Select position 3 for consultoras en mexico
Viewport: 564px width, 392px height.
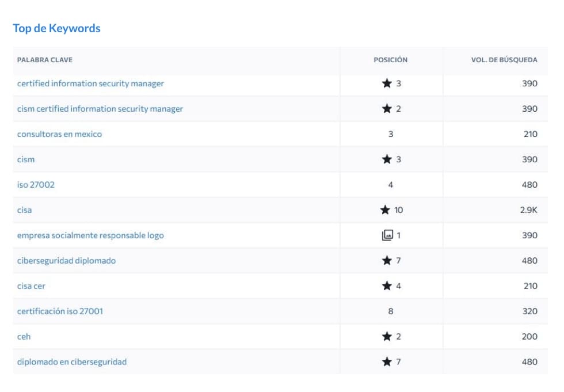point(391,134)
